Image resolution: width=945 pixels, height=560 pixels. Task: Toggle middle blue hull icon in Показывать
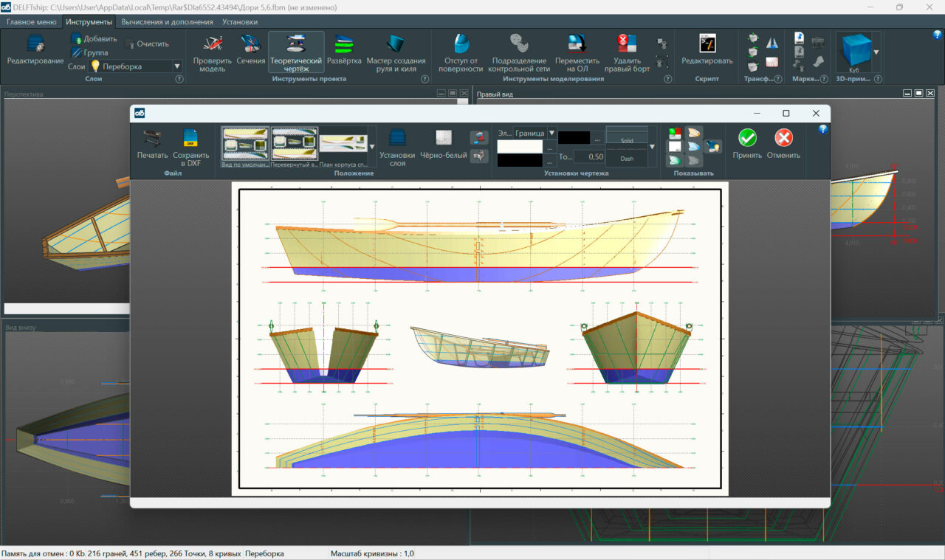pos(694,147)
